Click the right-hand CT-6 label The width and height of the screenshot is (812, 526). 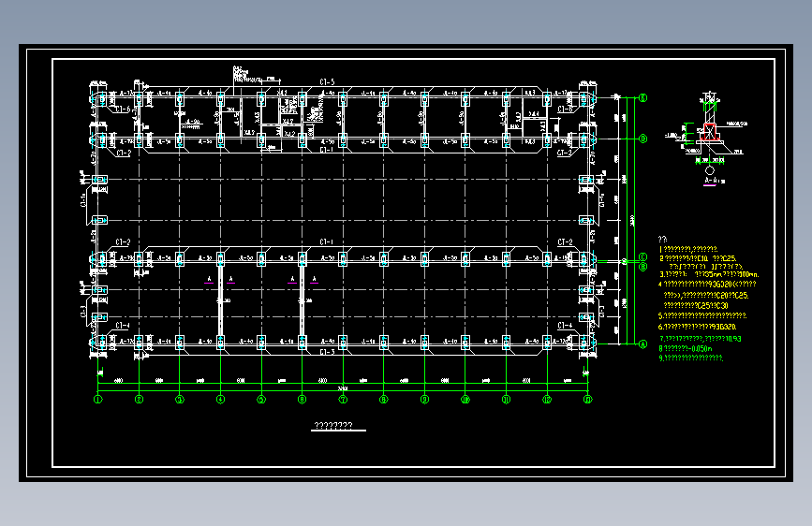point(565,110)
